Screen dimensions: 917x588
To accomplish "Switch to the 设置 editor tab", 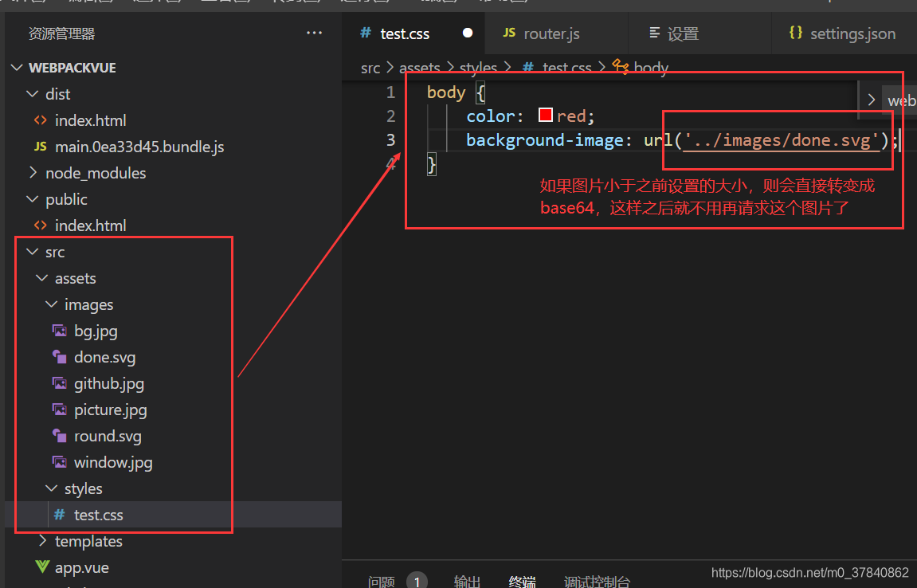I will click(700, 33).
